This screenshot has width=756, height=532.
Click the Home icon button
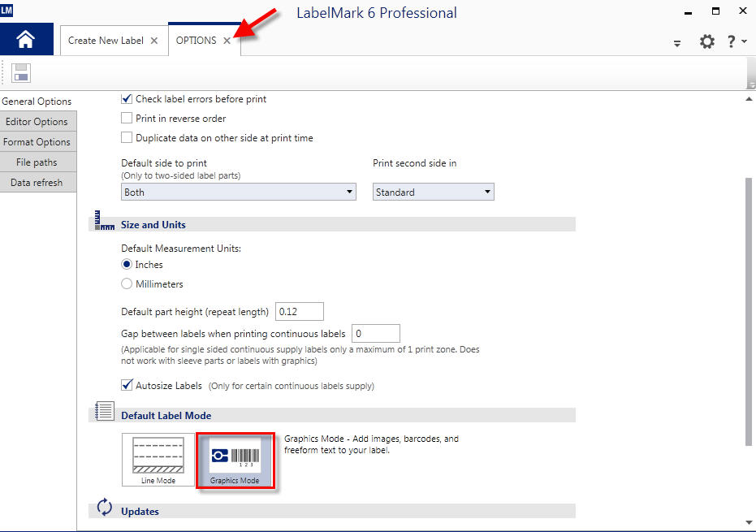click(x=26, y=40)
